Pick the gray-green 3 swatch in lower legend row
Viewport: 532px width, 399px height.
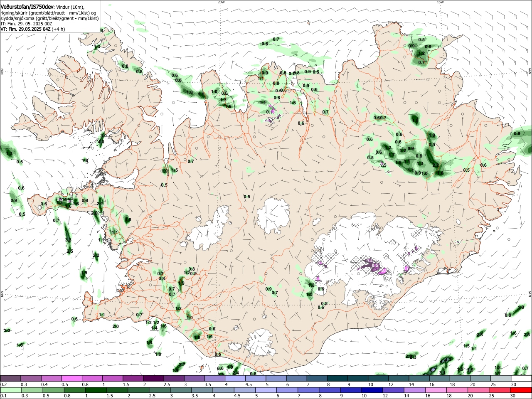[180, 390]
